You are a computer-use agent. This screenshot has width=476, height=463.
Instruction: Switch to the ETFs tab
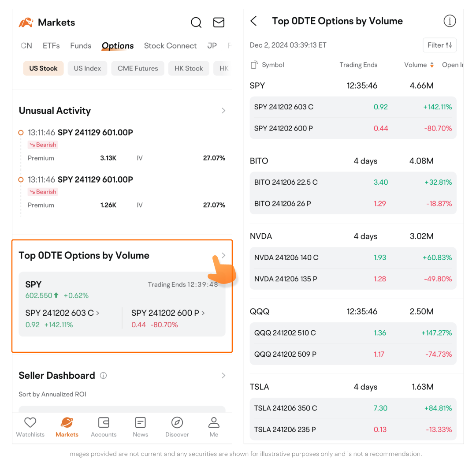point(51,46)
